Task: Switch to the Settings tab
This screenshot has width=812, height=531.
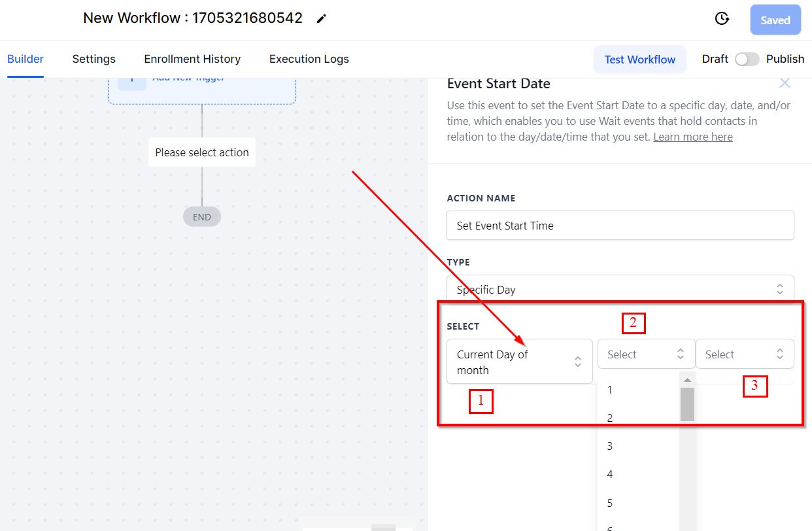Action: tap(93, 59)
